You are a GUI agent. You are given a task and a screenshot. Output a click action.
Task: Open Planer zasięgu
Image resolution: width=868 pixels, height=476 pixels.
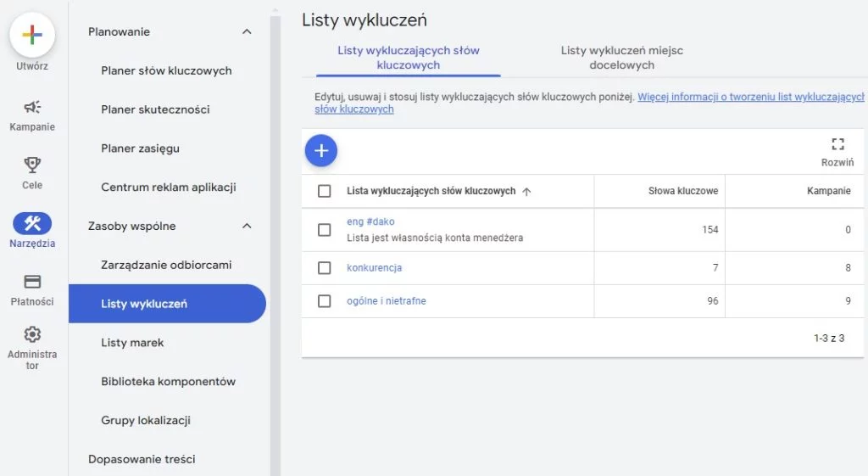coord(140,148)
